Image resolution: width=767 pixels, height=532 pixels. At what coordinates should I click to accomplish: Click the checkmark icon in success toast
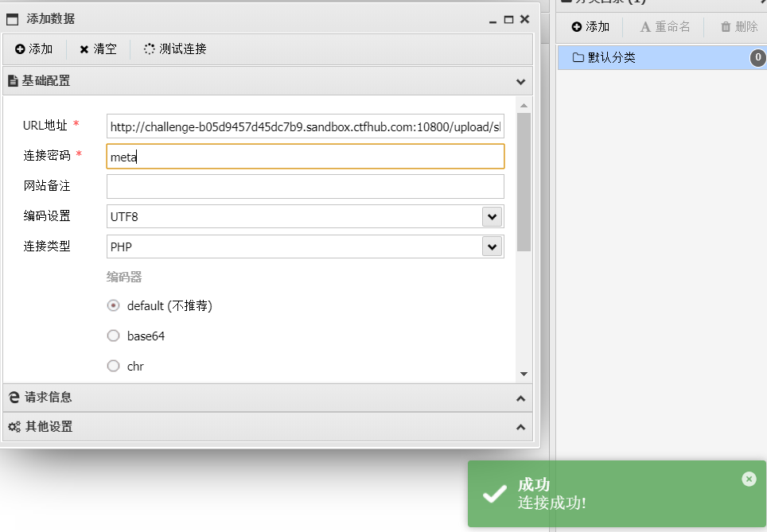tap(495, 494)
